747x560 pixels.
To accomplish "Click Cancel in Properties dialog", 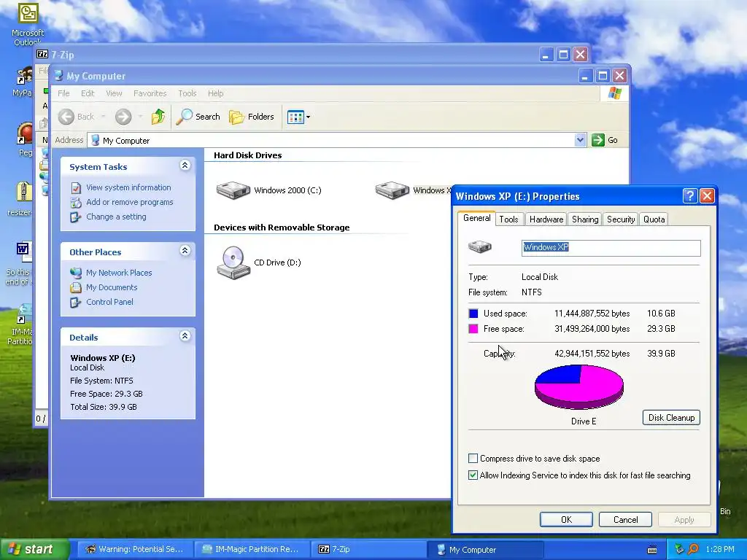I will (625, 519).
